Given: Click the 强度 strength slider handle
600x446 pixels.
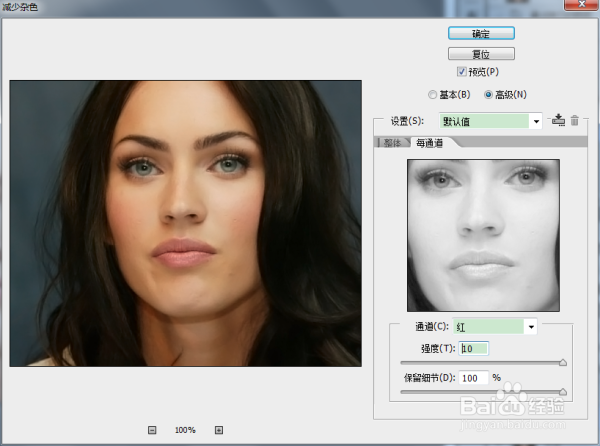Looking at the screenshot, I should coord(563,362).
